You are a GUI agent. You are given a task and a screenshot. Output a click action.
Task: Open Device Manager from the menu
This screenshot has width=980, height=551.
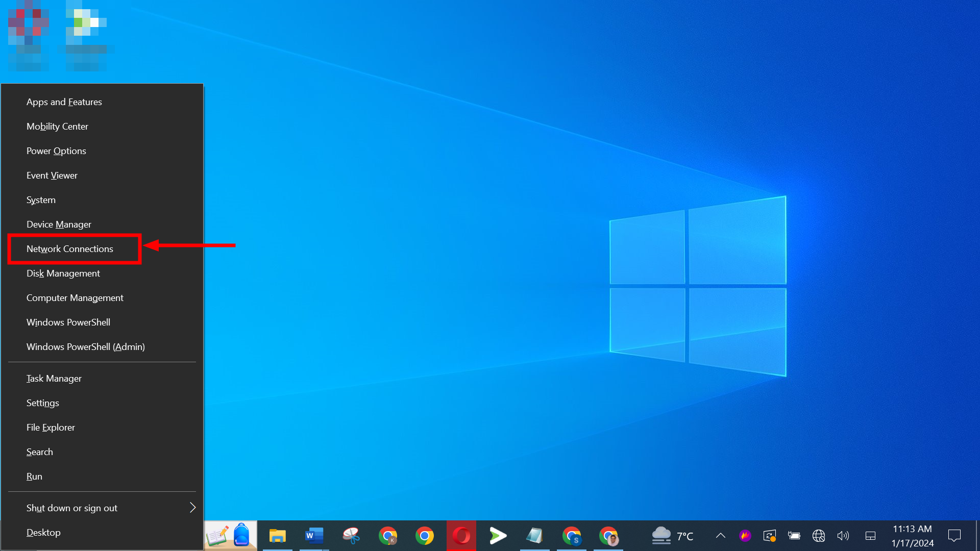pos(59,224)
